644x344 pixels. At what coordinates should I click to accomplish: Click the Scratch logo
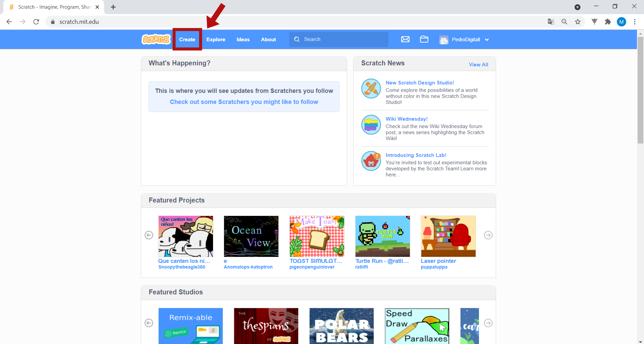(x=156, y=39)
